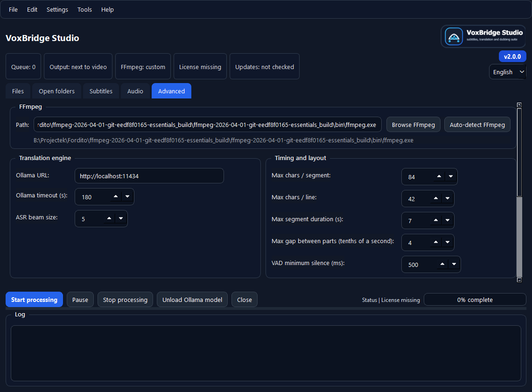Open the Tools menu

click(84, 9)
